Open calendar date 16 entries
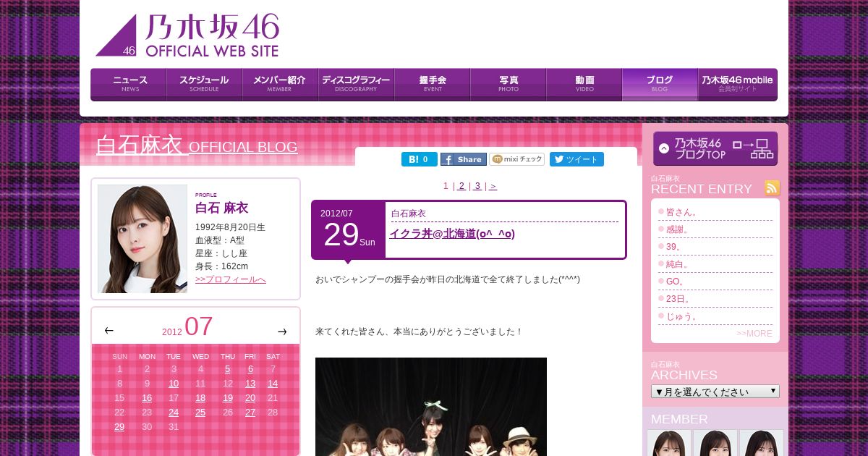 coord(147,398)
